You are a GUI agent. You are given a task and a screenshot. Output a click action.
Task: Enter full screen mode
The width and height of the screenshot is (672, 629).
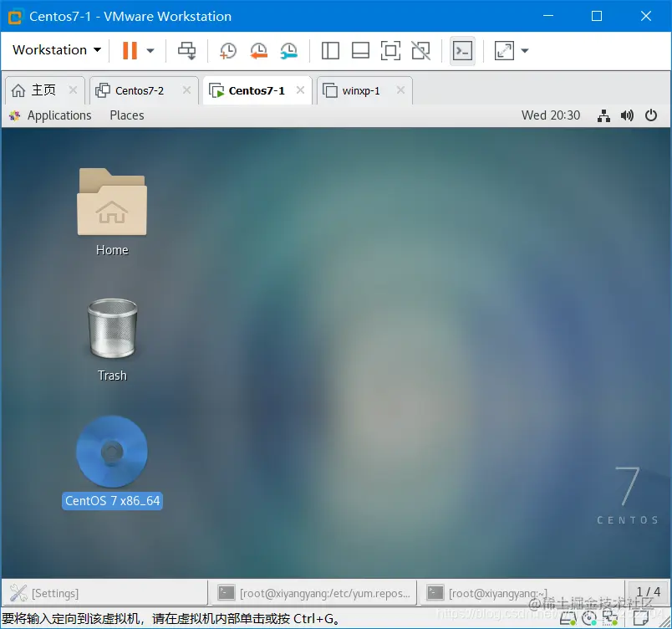click(x=390, y=50)
